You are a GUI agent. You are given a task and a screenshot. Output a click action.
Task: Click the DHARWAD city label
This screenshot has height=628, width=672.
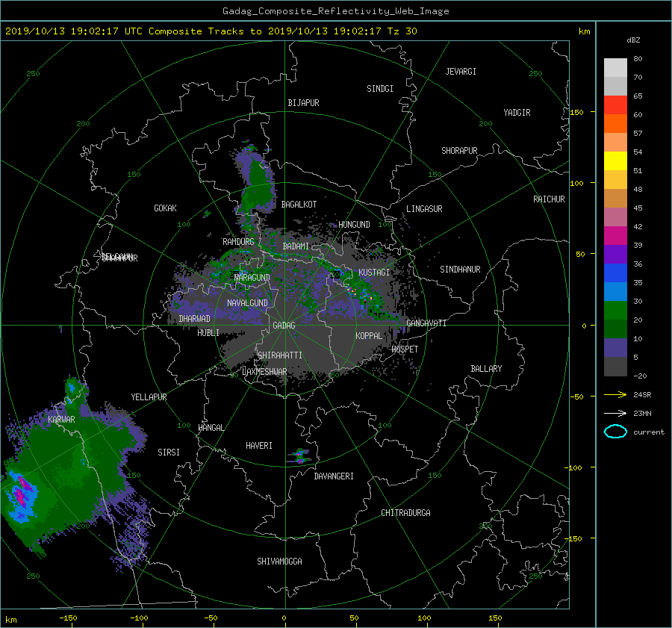pyautogui.click(x=194, y=319)
